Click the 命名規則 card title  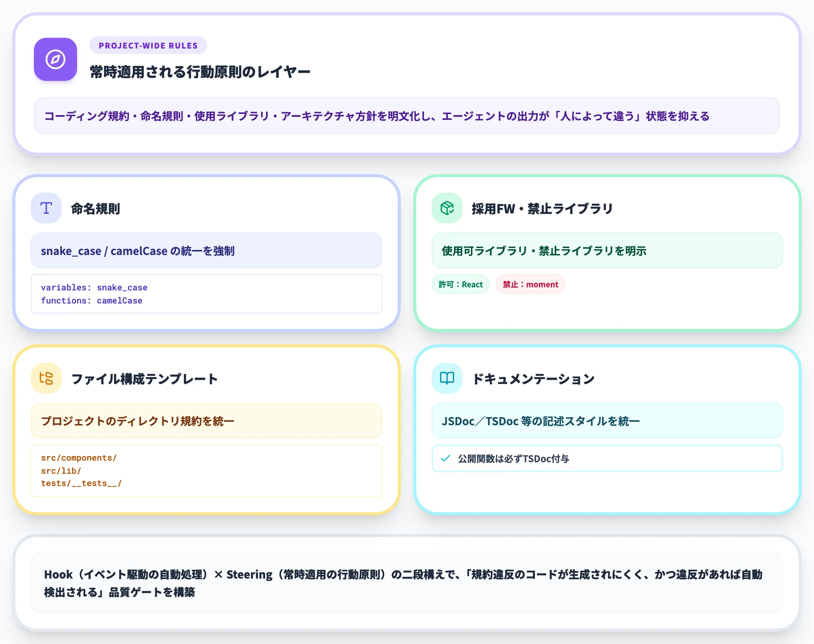pos(96,209)
